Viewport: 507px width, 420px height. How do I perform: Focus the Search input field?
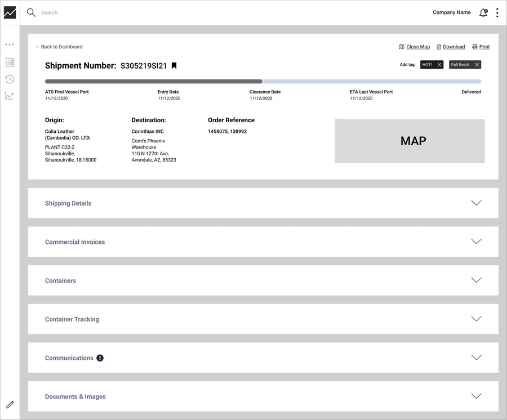click(49, 12)
